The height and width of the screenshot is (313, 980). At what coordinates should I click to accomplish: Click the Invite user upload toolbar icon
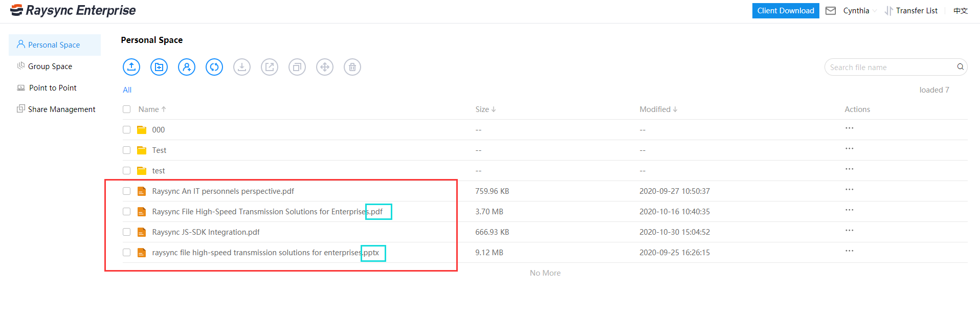pos(187,67)
